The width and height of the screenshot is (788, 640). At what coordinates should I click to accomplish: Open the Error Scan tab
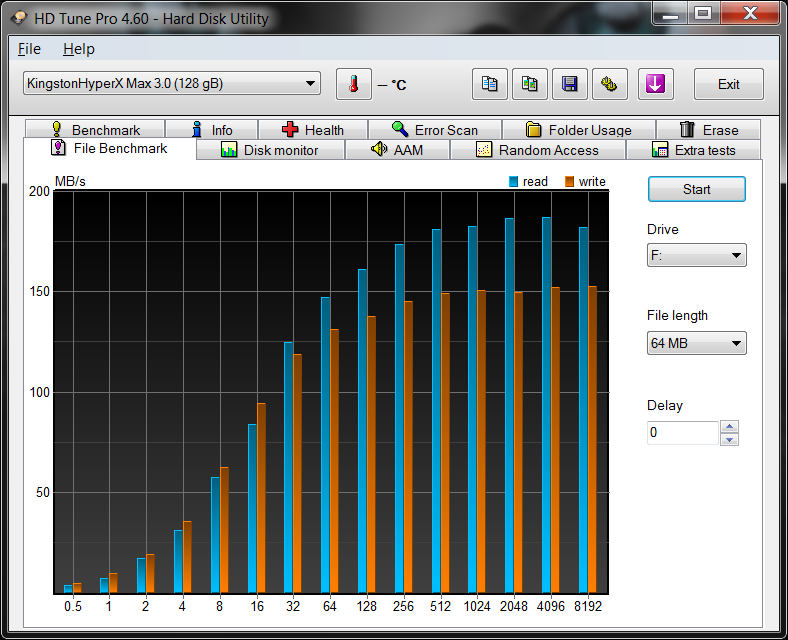pyautogui.click(x=434, y=130)
